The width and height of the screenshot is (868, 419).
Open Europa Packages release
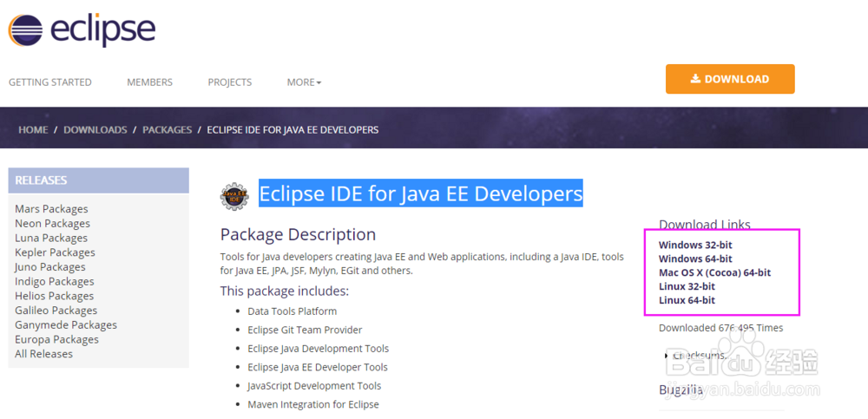point(56,339)
